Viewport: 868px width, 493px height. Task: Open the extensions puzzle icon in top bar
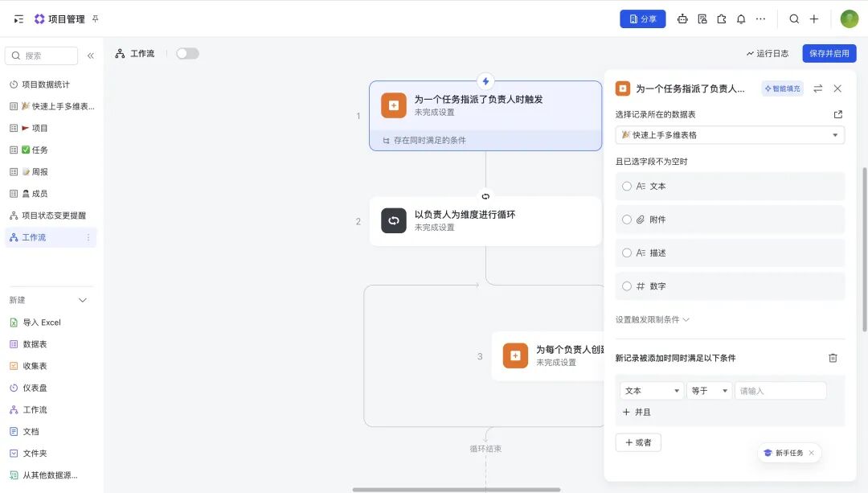(x=721, y=19)
